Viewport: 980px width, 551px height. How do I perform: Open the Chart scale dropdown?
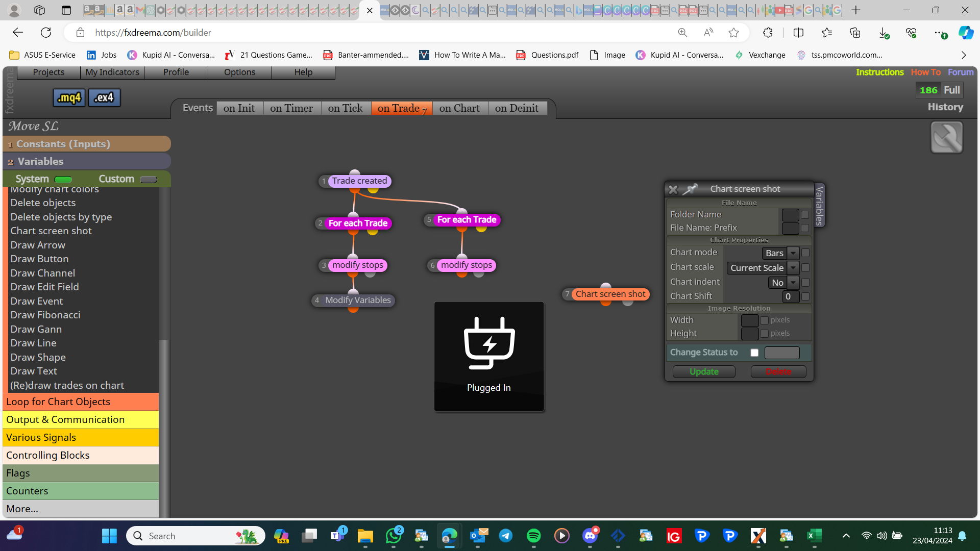point(763,268)
